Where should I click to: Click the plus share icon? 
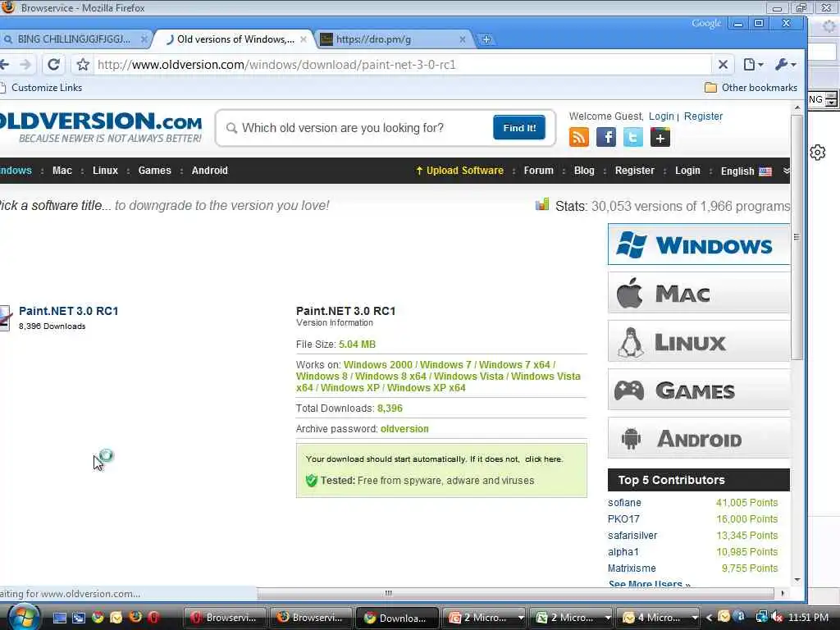[660, 137]
